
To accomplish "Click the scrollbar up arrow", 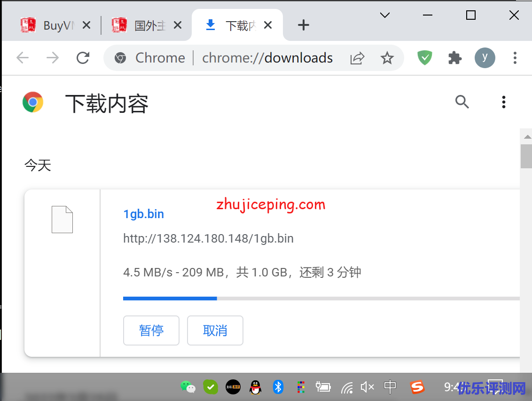I will click(x=527, y=137).
